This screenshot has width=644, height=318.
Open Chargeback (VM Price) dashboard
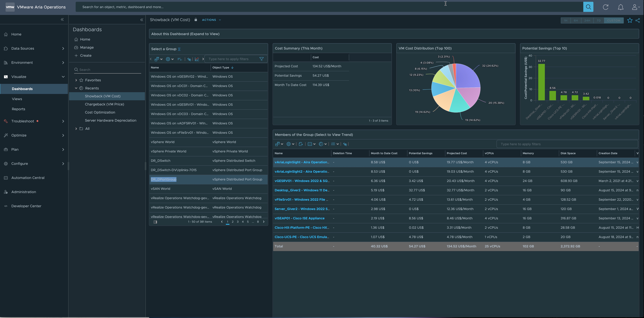(104, 104)
